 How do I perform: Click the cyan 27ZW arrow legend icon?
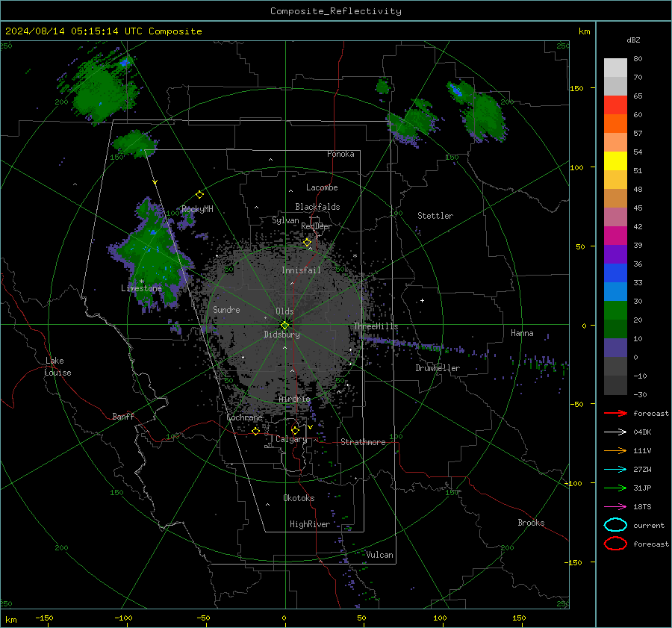[615, 470]
